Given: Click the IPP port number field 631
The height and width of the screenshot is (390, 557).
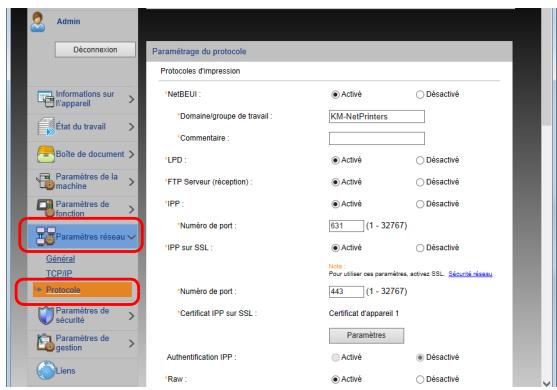Looking at the screenshot, I should point(346,226).
